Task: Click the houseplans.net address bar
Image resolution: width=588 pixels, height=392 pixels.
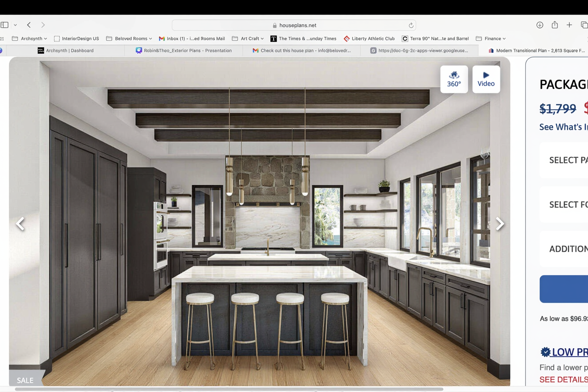Action: click(x=294, y=25)
